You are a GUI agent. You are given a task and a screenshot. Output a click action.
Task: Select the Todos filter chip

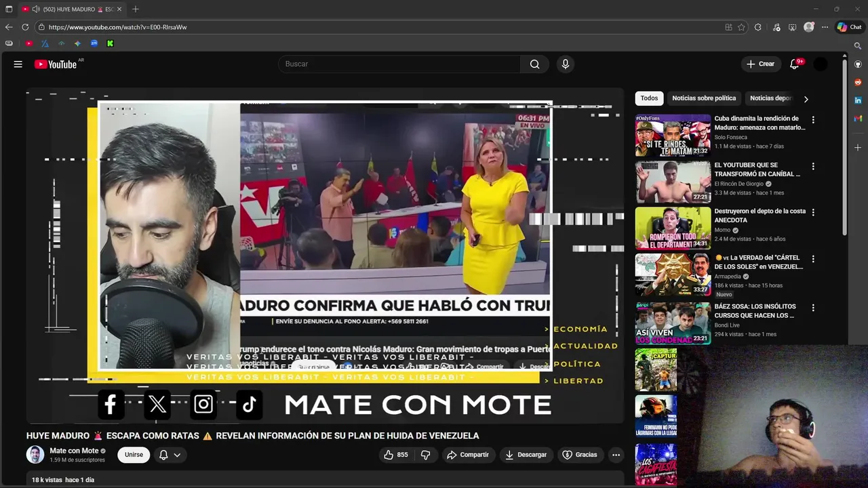649,98
